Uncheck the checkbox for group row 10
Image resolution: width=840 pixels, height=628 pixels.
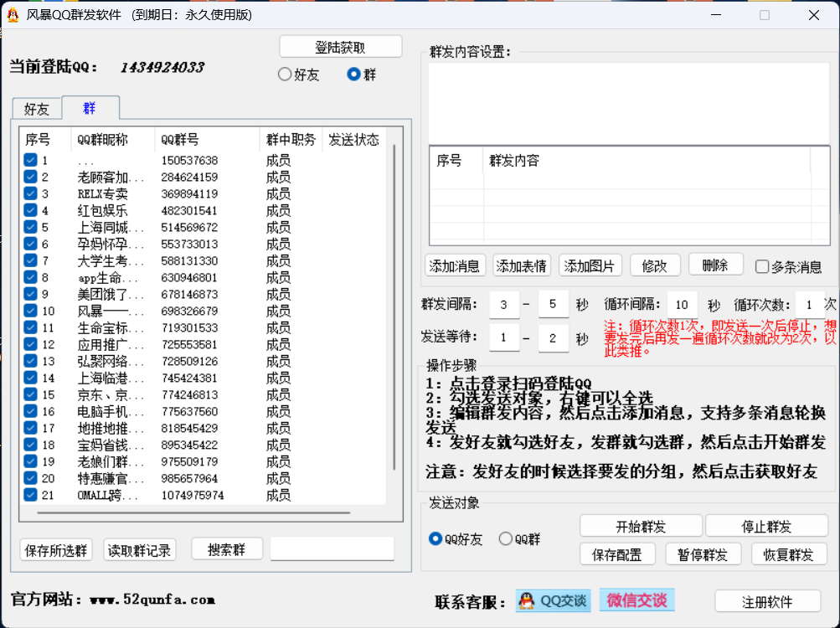30,311
